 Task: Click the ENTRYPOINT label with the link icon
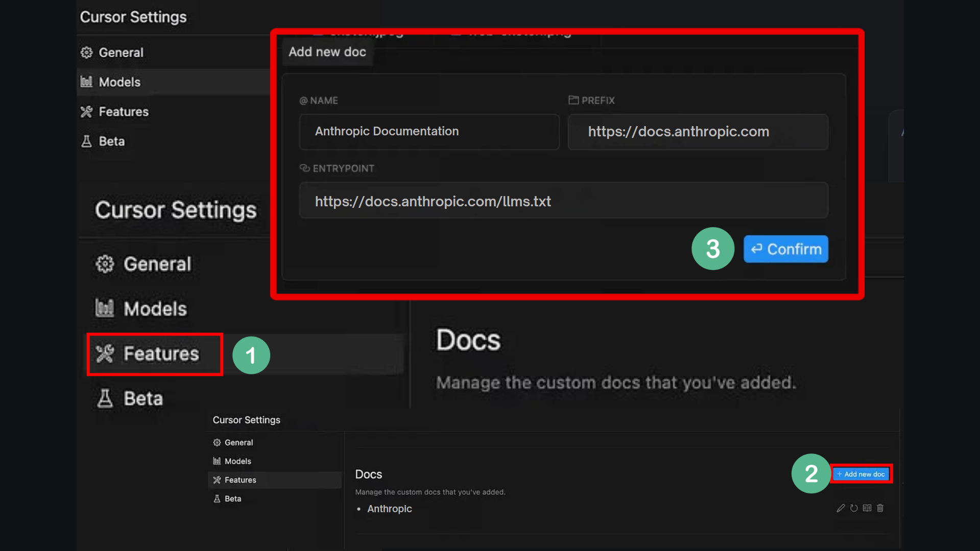(337, 169)
